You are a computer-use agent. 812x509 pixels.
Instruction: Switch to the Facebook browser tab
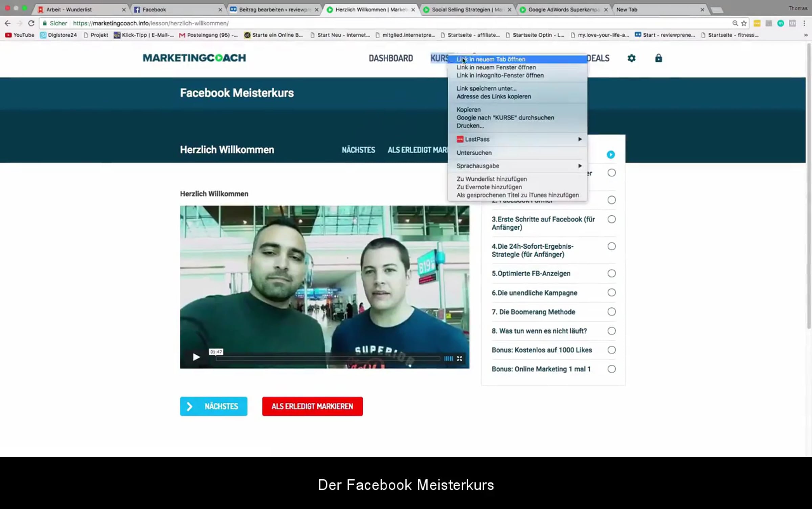click(x=177, y=9)
